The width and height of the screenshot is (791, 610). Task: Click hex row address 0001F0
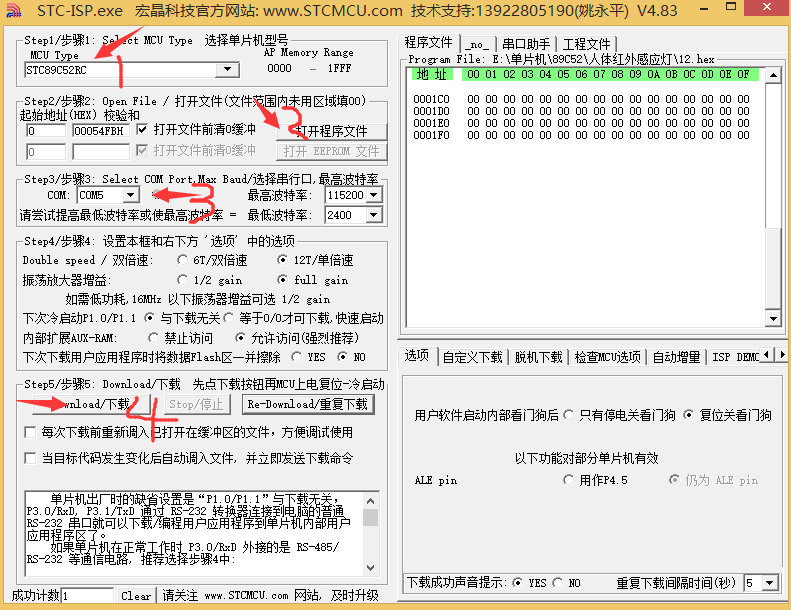(431, 135)
